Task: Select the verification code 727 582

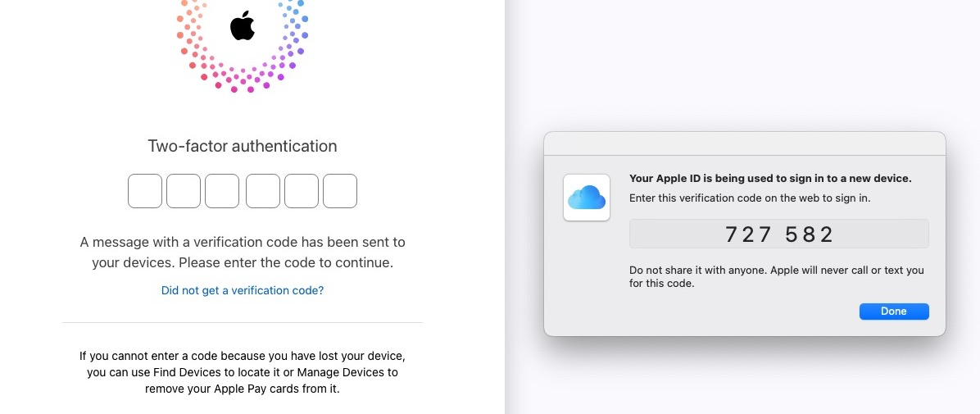Action: point(778,234)
